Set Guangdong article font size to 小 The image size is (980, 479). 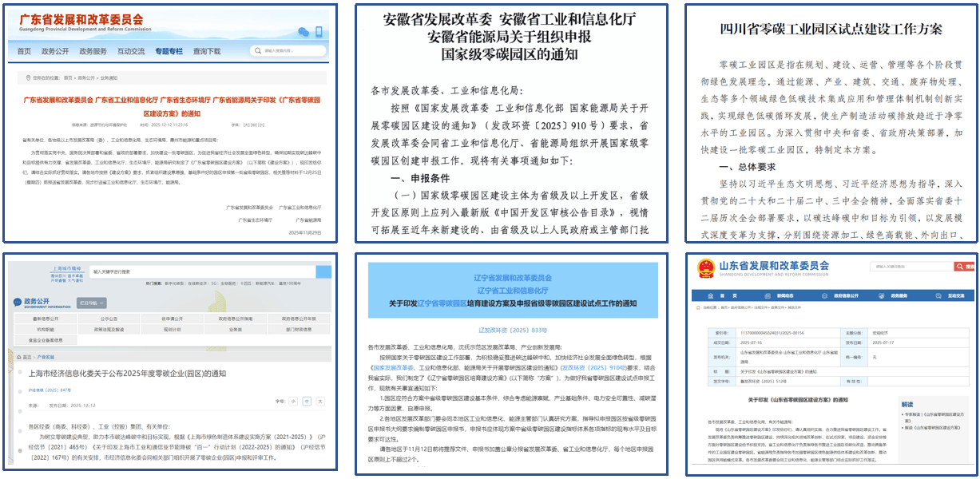point(262,125)
